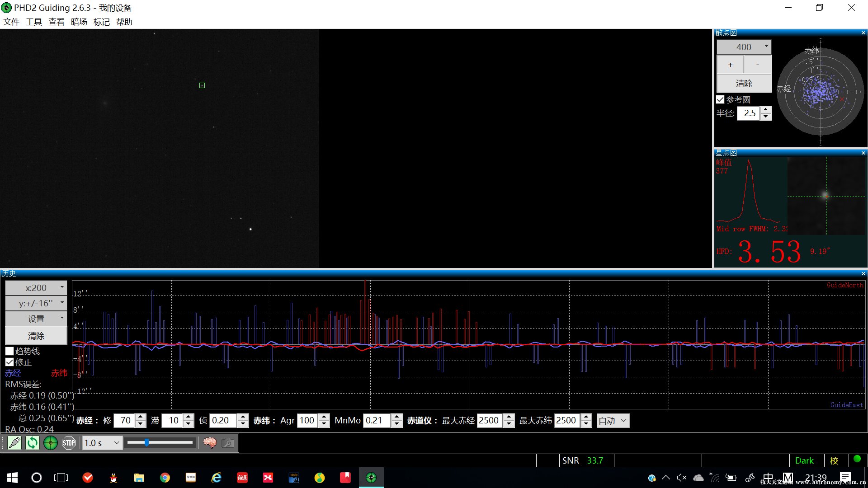This screenshot has height=488, width=868.
Task: Click the RA min-move field 0.20
Action: pyautogui.click(x=223, y=421)
